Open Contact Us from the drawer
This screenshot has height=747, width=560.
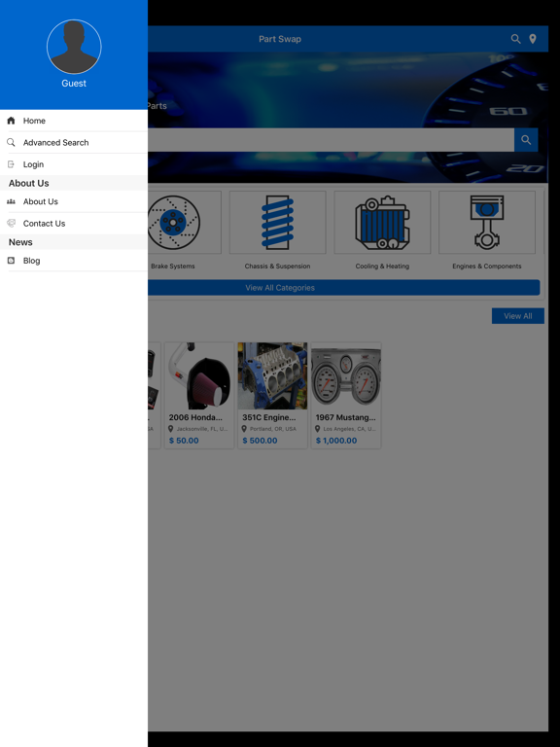[x=74, y=224]
